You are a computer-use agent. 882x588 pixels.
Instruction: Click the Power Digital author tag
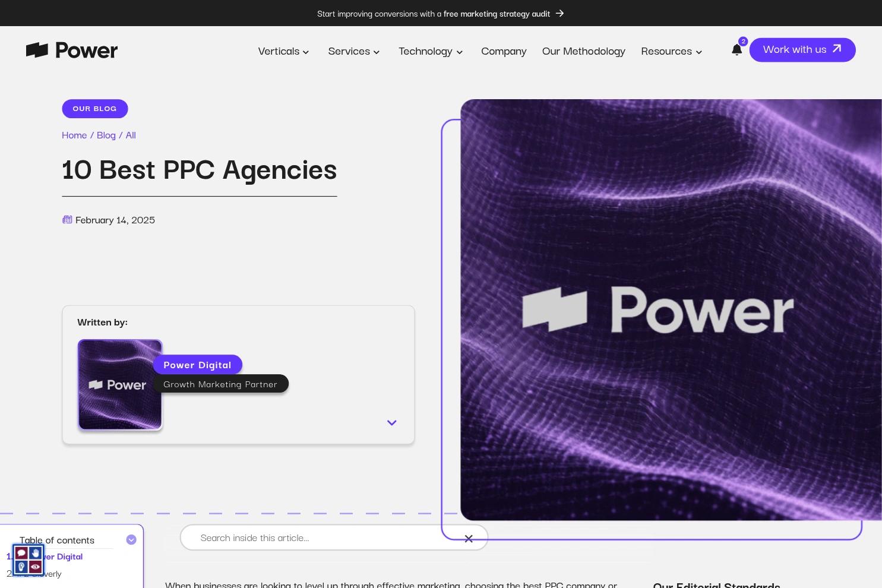tap(197, 365)
